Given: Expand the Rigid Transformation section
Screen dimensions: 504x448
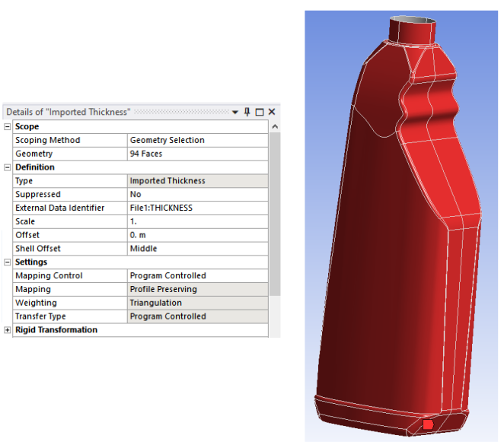Looking at the screenshot, I should [8, 330].
